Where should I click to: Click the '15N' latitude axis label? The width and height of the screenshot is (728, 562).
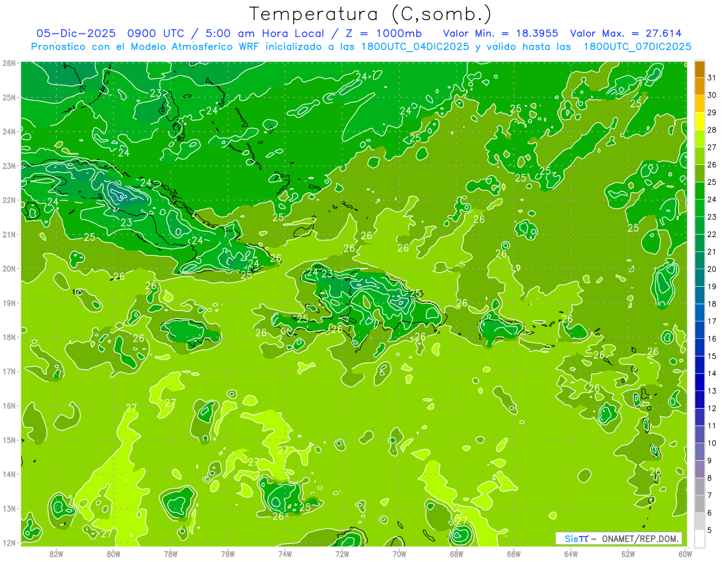pyautogui.click(x=8, y=440)
